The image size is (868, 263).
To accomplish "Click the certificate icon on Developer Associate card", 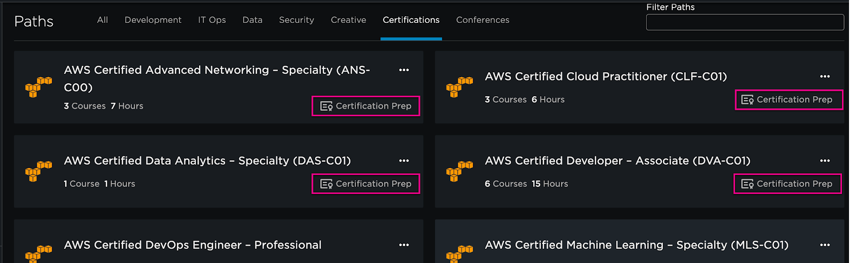I will click(748, 184).
